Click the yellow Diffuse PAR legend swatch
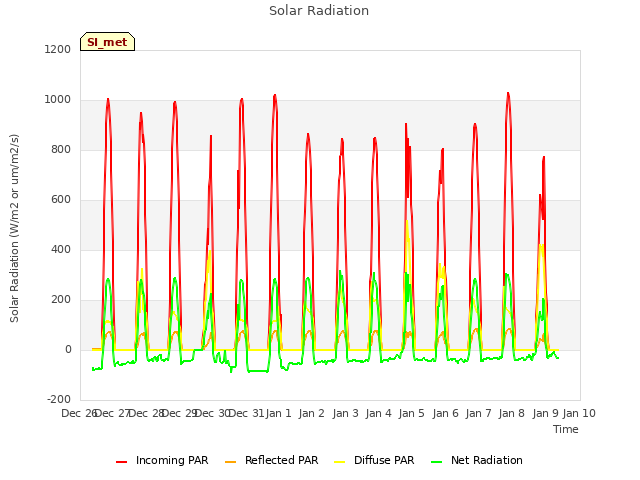The height and width of the screenshot is (480, 640). click(340, 462)
